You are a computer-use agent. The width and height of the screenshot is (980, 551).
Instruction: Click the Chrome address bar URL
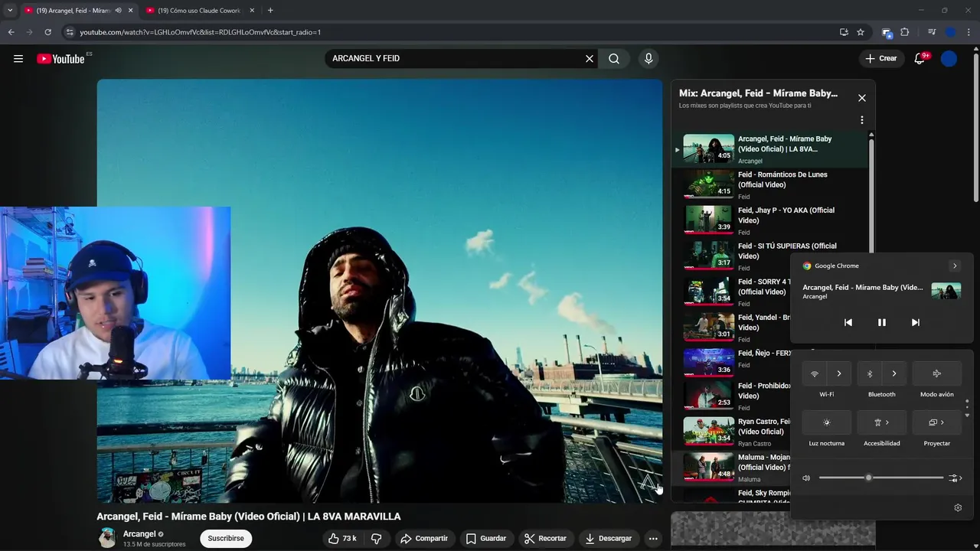click(x=201, y=32)
